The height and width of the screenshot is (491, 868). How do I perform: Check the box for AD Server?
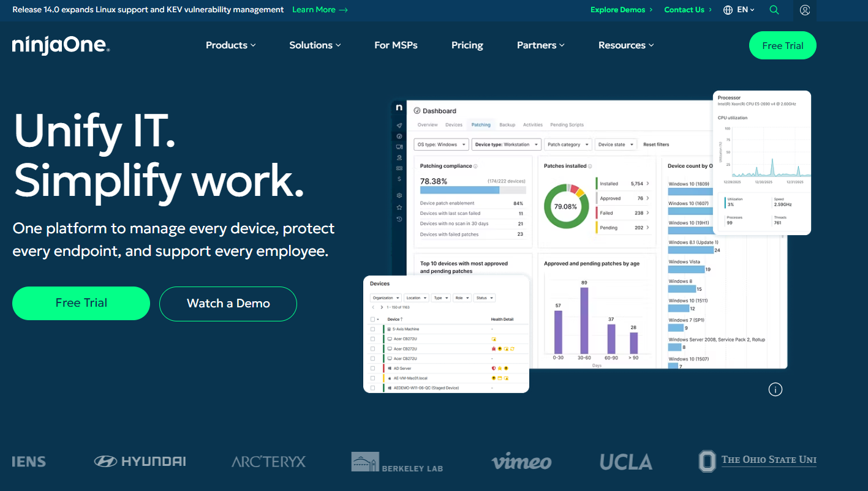[372, 368]
